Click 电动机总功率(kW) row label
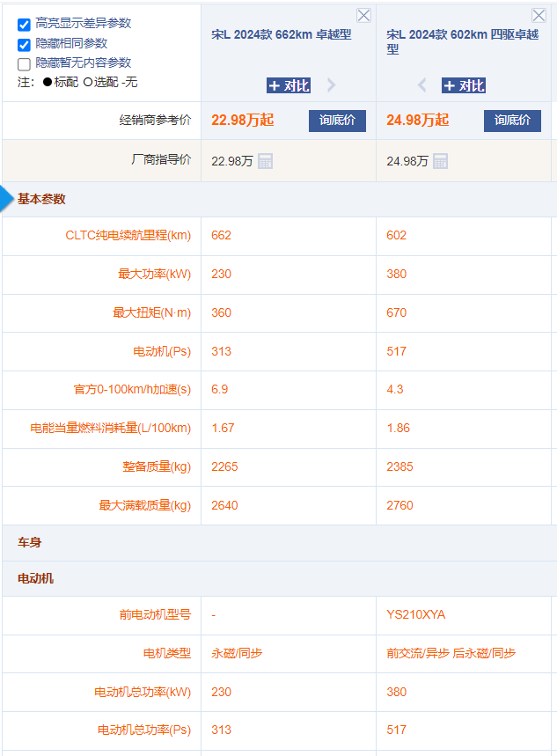This screenshot has height=756, width=557. pyautogui.click(x=143, y=692)
